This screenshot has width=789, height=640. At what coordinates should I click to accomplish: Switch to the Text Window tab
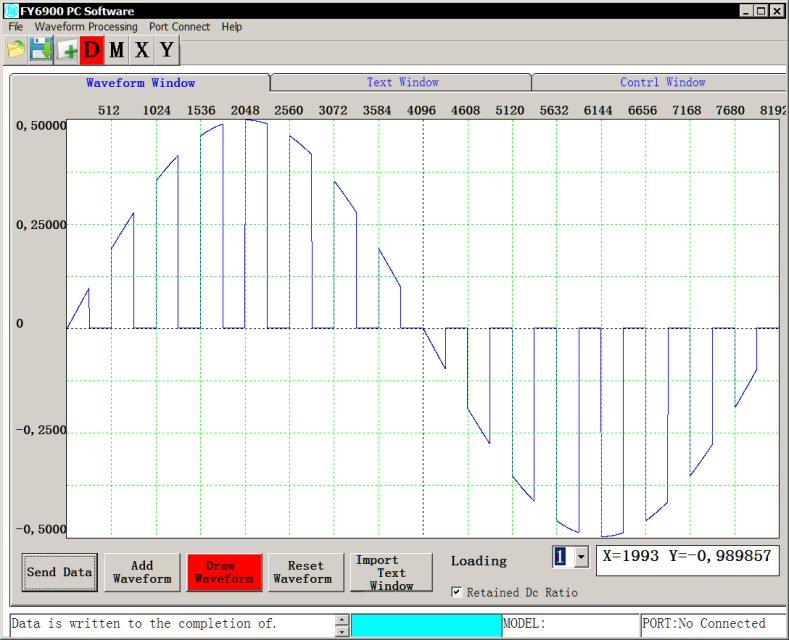pyautogui.click(x=402, y=82)
